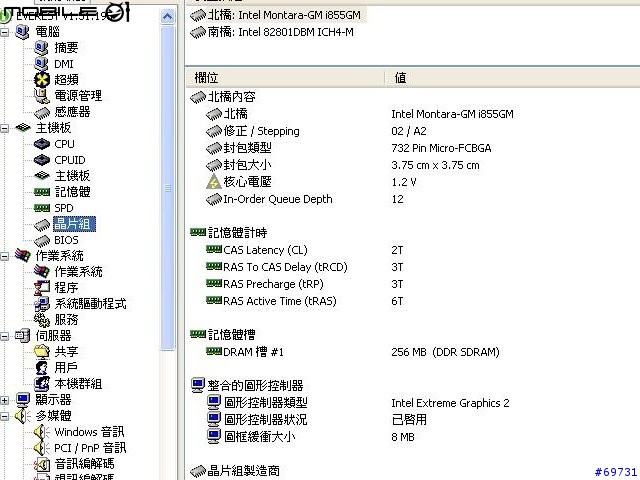Open the PCI / PnP 音訊 speaker icon
Image resolution: width=640 pixels, height=480 pixels.
[x=42, y=448]
